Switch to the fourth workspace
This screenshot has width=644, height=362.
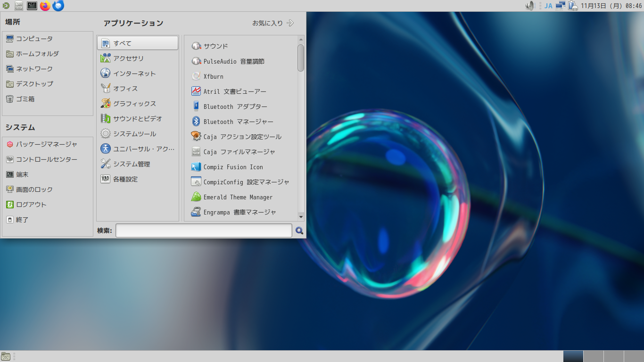pos(634,356)
